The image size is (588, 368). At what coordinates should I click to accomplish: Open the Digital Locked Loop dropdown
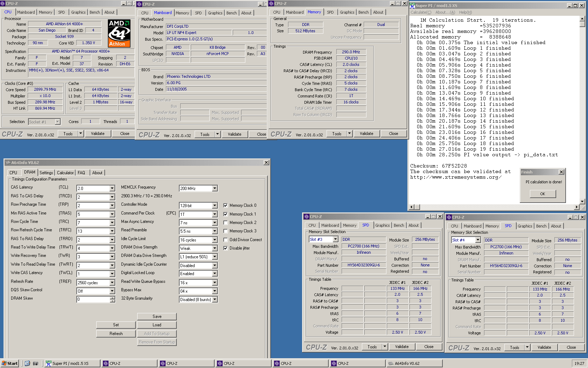pos(215,274)
